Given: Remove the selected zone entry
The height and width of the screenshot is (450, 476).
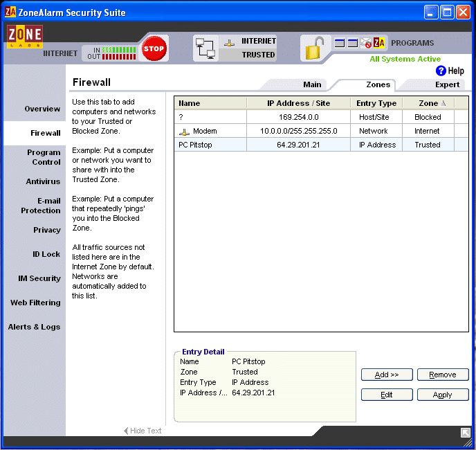Looking at the screenshot, I should coord(442,375).
